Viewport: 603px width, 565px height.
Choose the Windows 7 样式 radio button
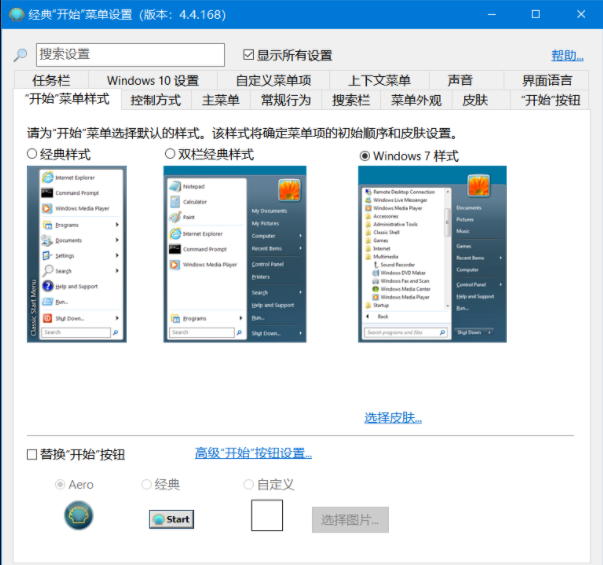coord(364,156)
